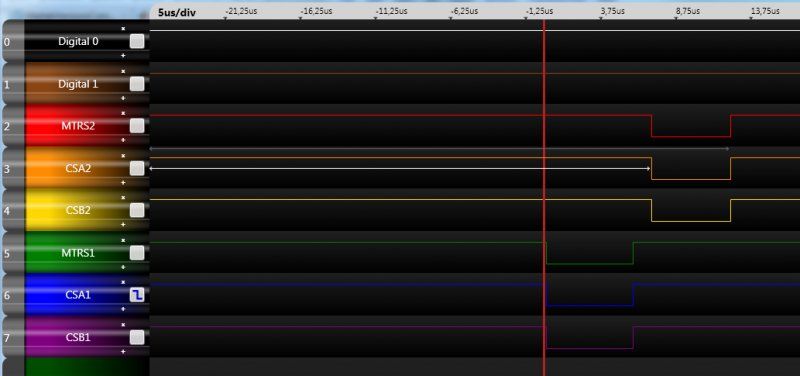Set trigger on MTRS2 channel
Screen dimensions: 800x376
(137, 126)
